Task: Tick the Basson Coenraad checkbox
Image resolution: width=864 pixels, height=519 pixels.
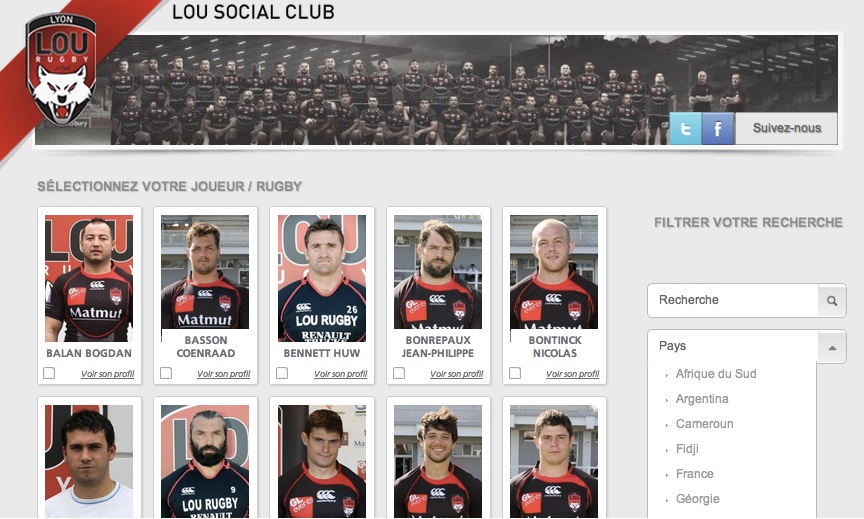Action: coord(166,373)
